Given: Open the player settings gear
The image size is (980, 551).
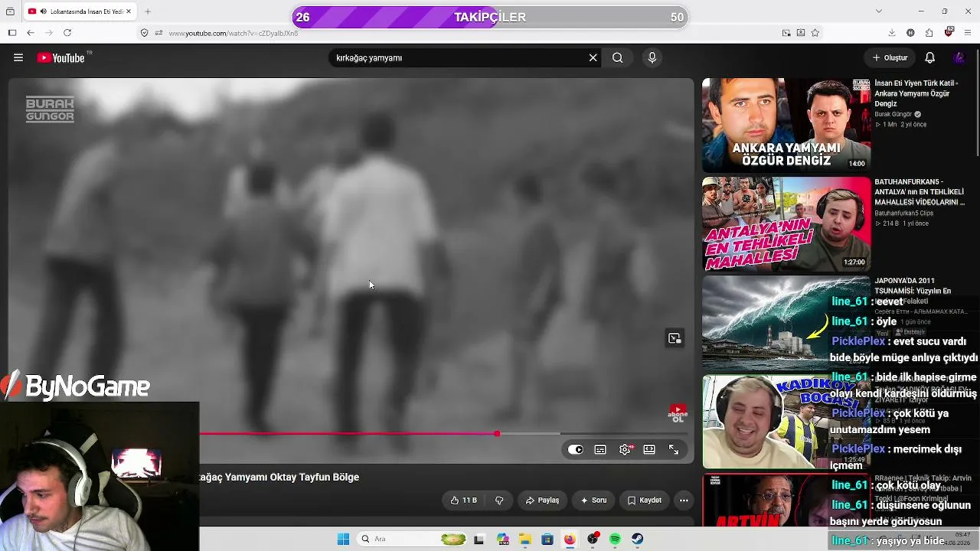Looking at the screenshot, I should [x=626, y=449].
